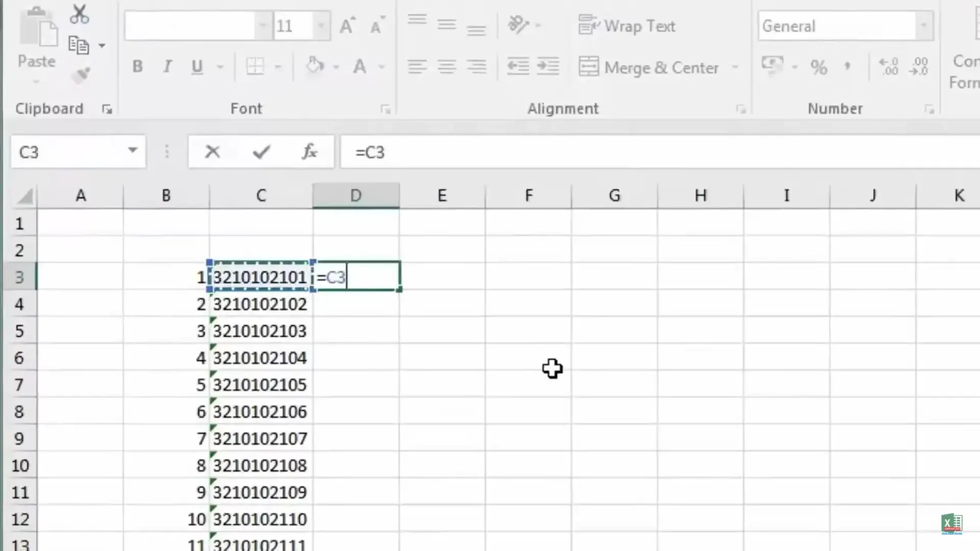980x551 pixels.
Task: Click Increase Indent icon
Action: 548,66
